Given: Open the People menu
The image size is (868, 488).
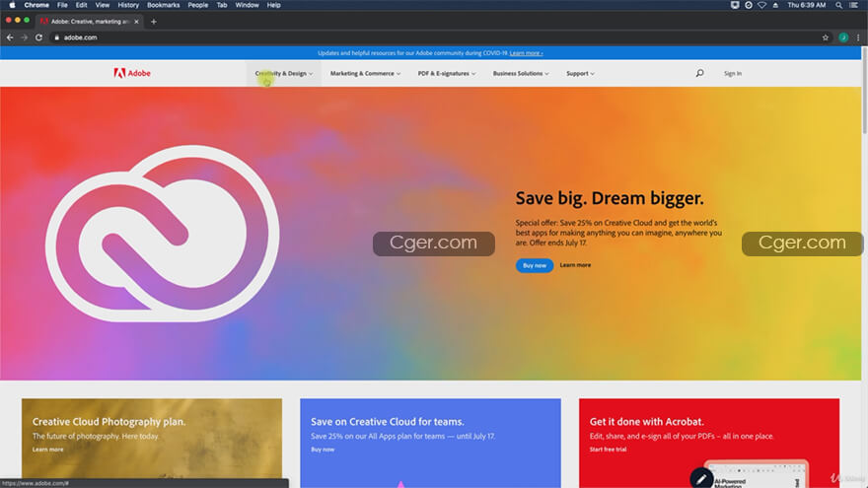Looking at the screenshot, I should click(197, 5).
